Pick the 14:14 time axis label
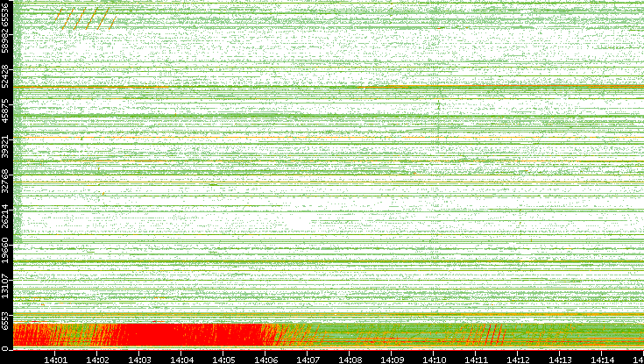 (602, 360)
